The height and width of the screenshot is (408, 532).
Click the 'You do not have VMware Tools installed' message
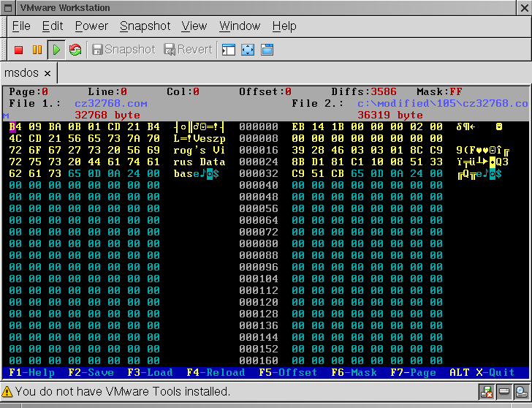point(123,392)
